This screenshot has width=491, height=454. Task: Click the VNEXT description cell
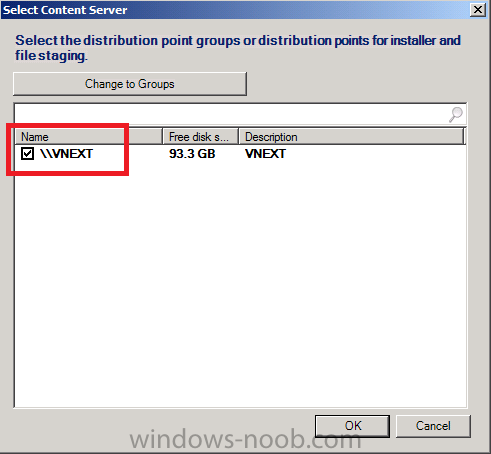(x=265, y=154)
